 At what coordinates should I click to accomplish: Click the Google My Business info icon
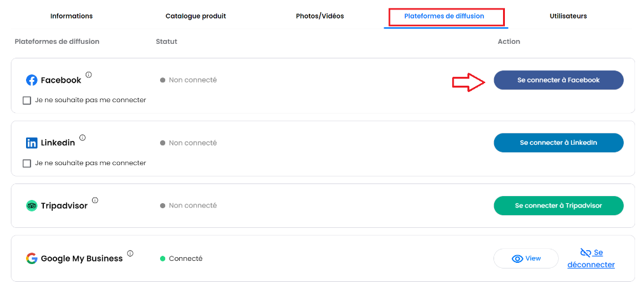(x=130, y=253)
